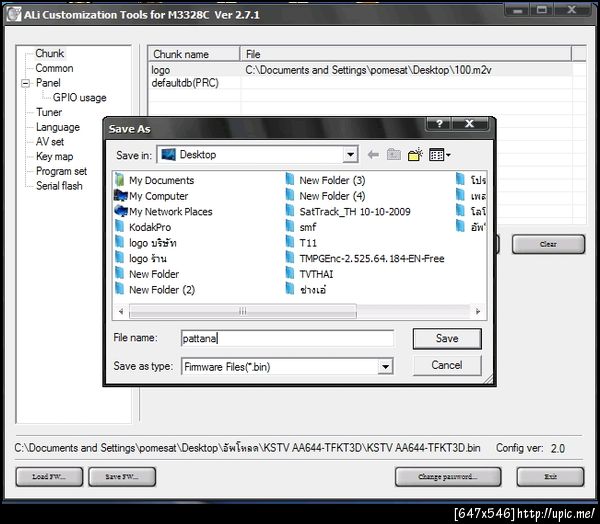The height and width of the screenshot is (524, 600).
Task: Select the New Folder (2) item
Action: click(155, 290)
